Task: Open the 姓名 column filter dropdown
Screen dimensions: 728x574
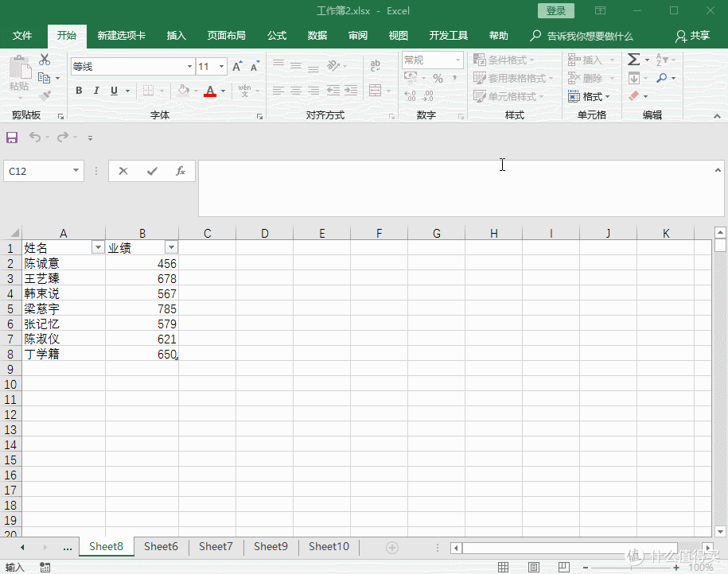Action: point(98,247)
